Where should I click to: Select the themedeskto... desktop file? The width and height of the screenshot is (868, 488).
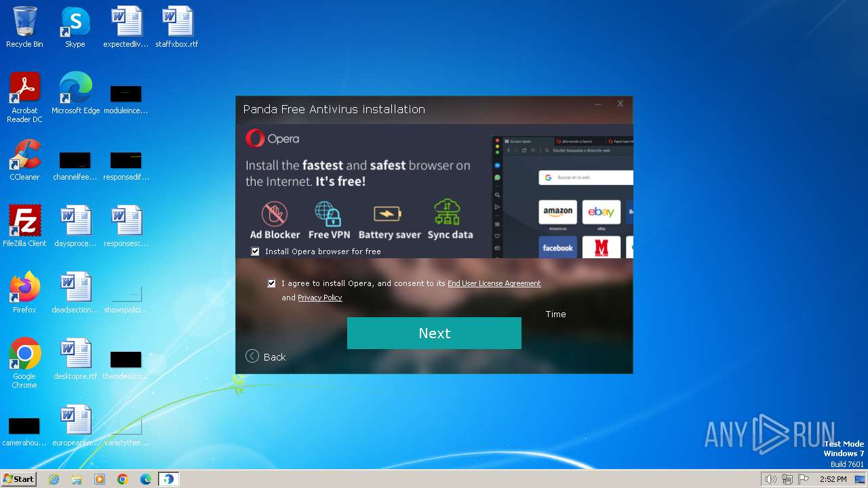pos(126,365)
